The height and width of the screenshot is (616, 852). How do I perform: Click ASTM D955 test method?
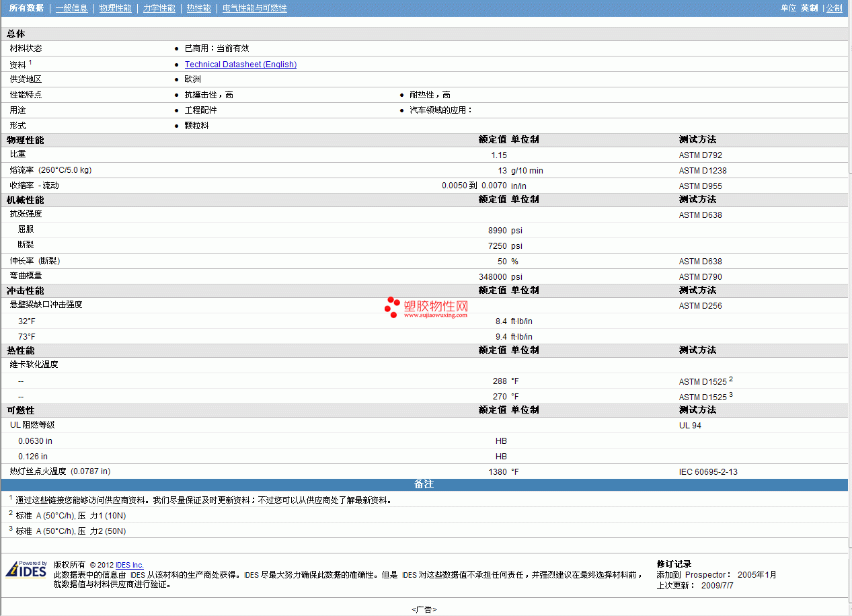click(701, 186)
